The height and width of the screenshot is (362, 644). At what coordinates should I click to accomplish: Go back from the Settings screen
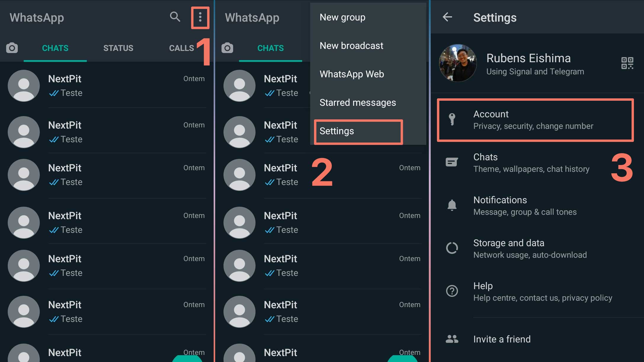click(x=447, y=17)
